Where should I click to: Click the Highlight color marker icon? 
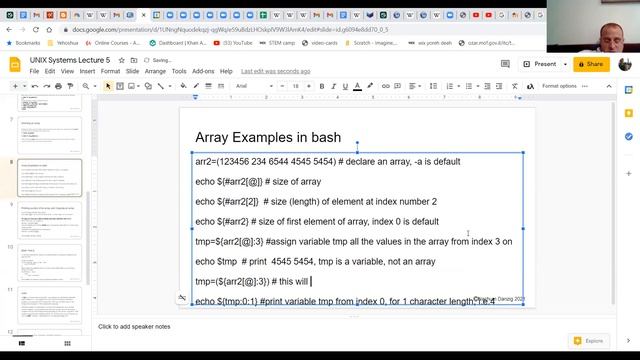370,86
